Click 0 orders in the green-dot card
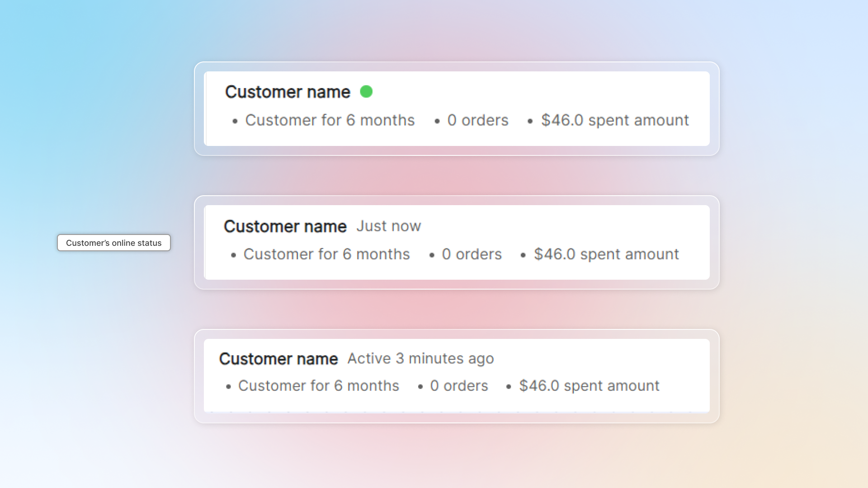868x488 pixels. pyautogui.click(x=478, y=120)
